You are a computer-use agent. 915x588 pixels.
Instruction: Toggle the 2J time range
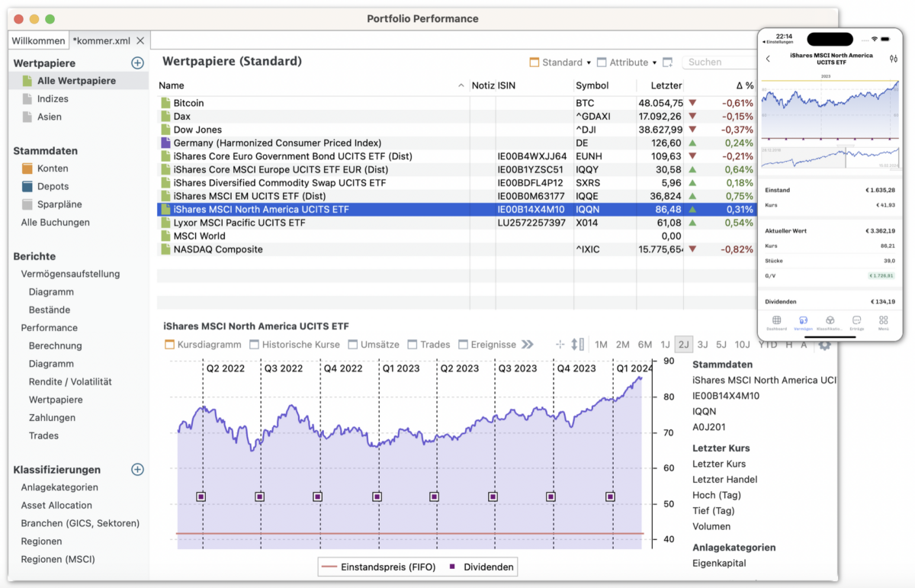(x=684, y=344)
